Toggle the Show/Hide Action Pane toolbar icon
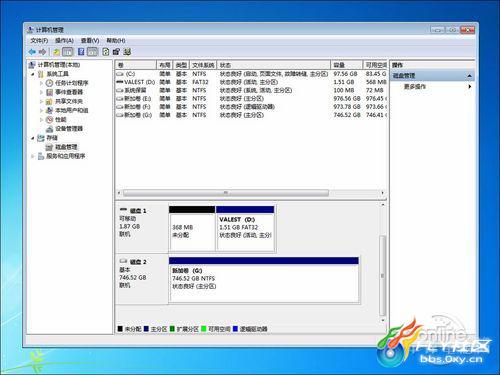The image size is (500, 375). tap(92, 52)
